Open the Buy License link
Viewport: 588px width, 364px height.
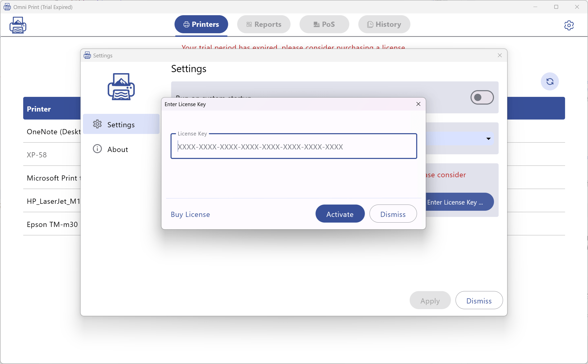pyautogui.click(x=190, y=214)
